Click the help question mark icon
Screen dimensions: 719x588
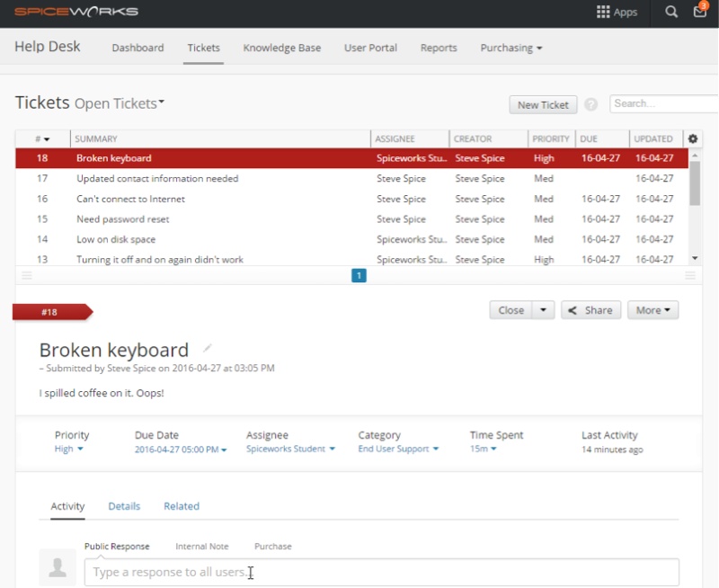coord(590,104)
